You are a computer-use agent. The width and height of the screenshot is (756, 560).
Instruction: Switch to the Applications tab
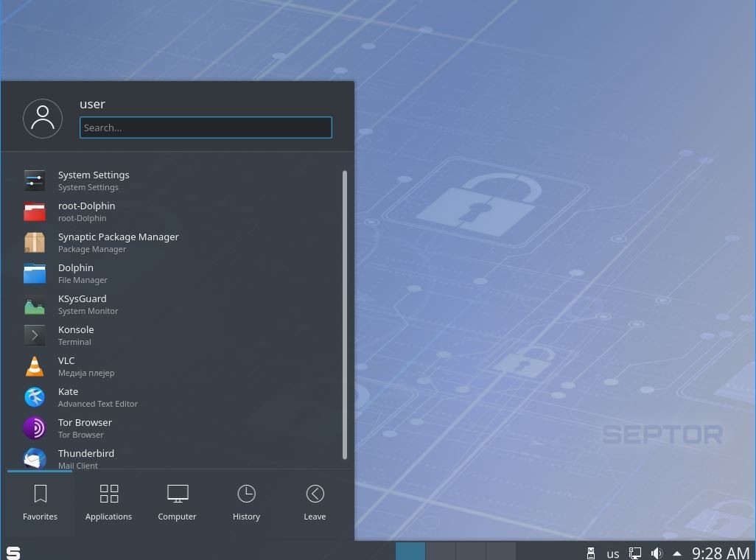[x=108, y=503]
